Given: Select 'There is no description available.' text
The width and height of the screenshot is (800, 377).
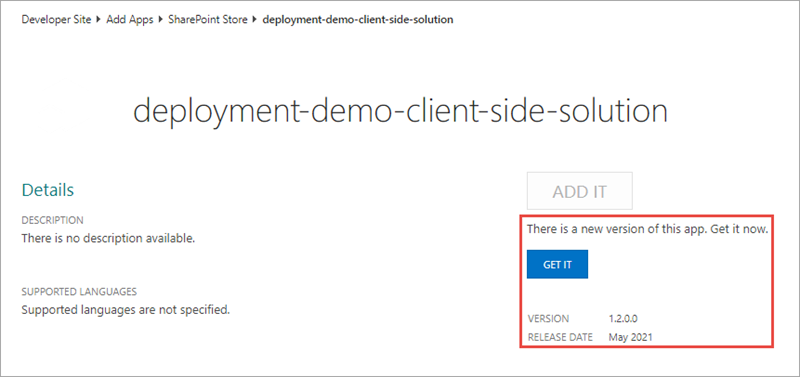Looking at the screenshot, I should (x=108, y=238).
